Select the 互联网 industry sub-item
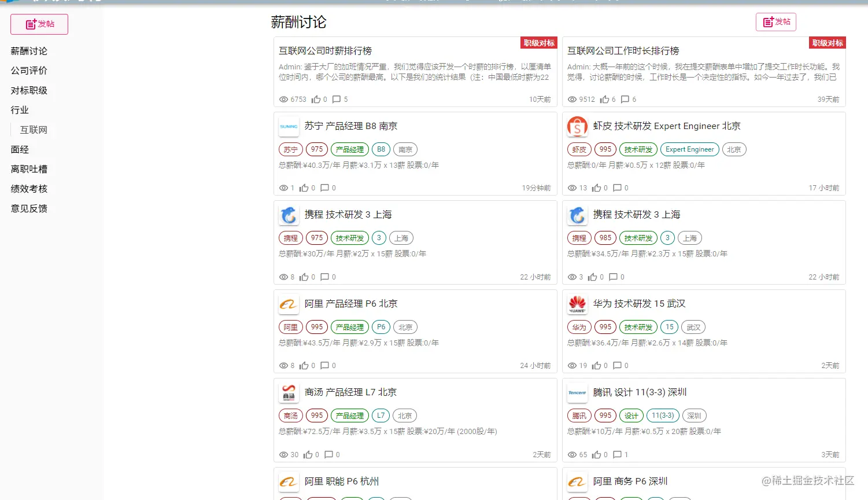Viewport: 868px width, 500px height. pos(34,130)
